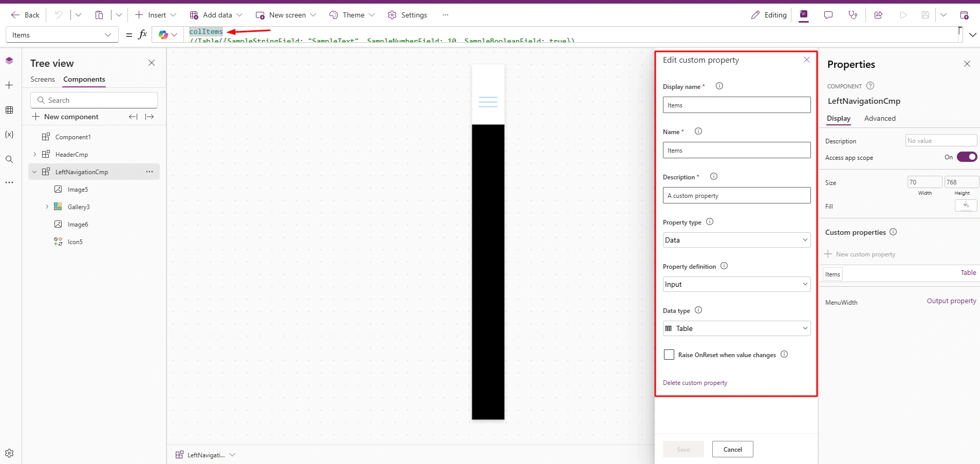Image resolution: width=980 pixels, height=464 pixels.
Task: Open Settings in the top toolbar
Action: [x=408, y=15]
